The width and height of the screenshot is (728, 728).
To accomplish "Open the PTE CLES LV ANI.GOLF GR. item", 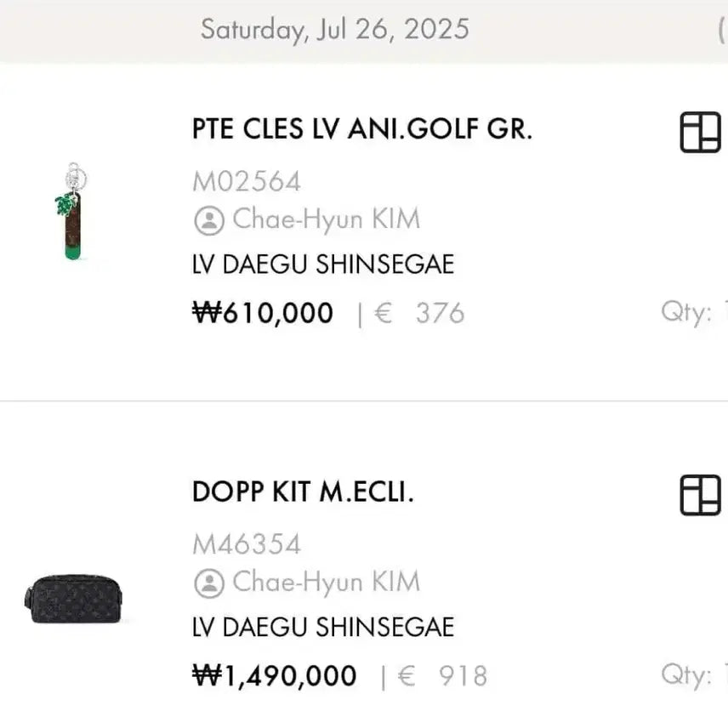I will pyautogui.click(x=361, y=129).
